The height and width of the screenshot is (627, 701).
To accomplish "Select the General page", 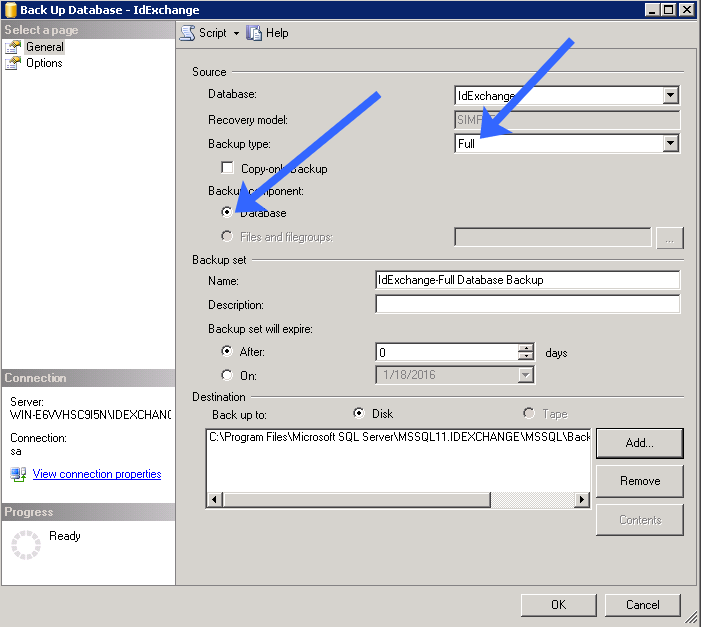I will point(44,47).
